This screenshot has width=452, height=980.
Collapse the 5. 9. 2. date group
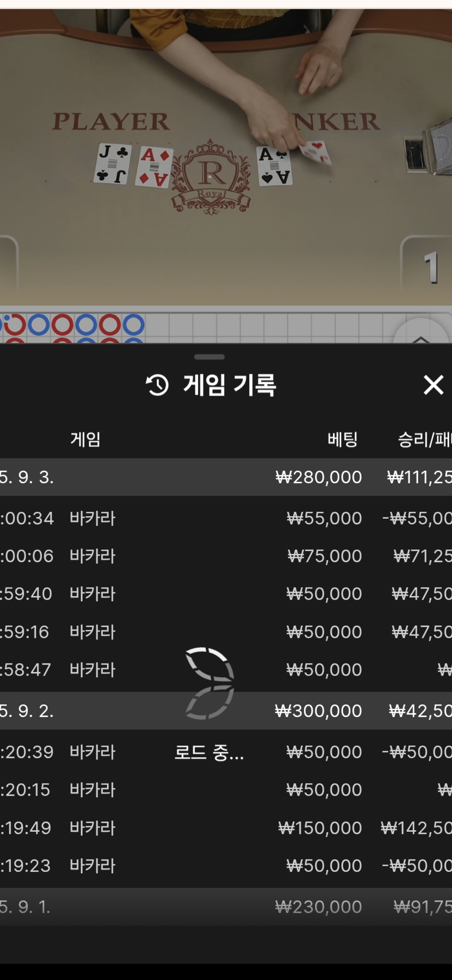click(x=226, y=711)
